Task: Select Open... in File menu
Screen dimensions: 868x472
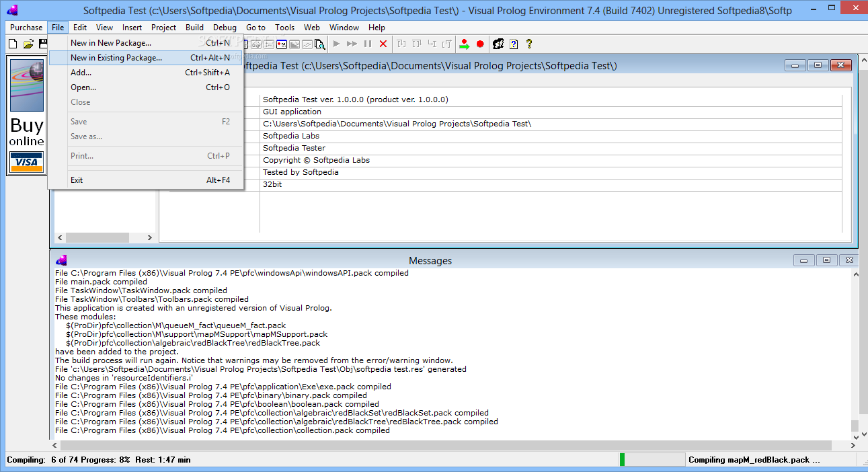Action: [x=146, y=87]
